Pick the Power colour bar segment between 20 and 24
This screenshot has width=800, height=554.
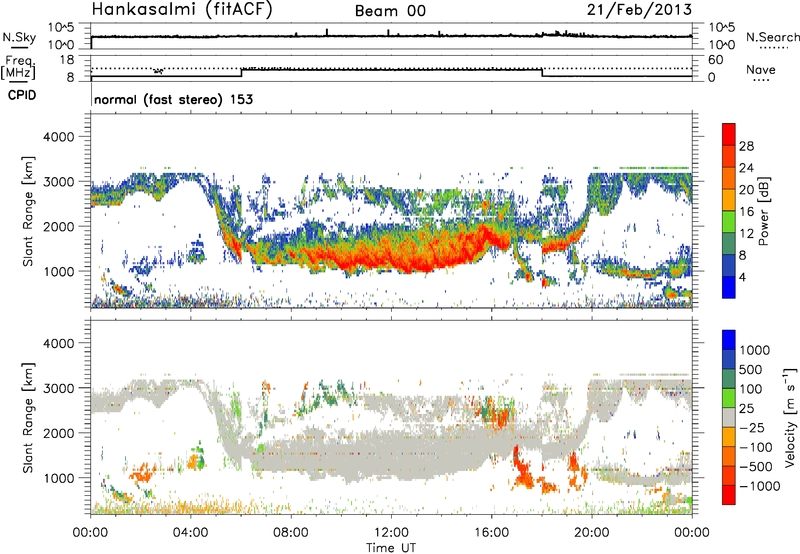click(x=729, y=179)
